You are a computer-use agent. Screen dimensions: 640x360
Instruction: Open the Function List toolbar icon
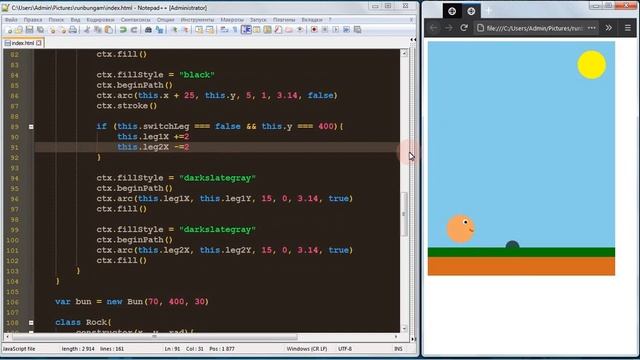coord(278,29)
